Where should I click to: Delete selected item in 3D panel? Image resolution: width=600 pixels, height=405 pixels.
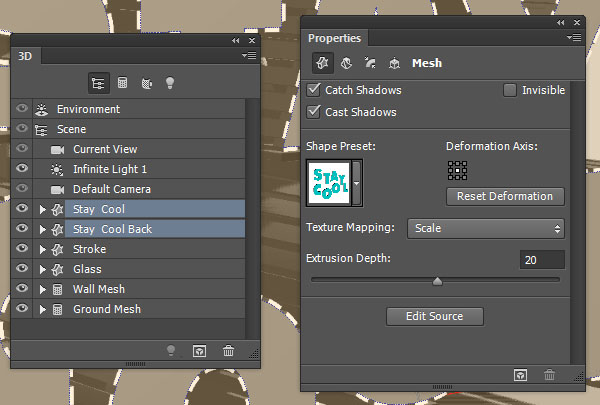228,351
